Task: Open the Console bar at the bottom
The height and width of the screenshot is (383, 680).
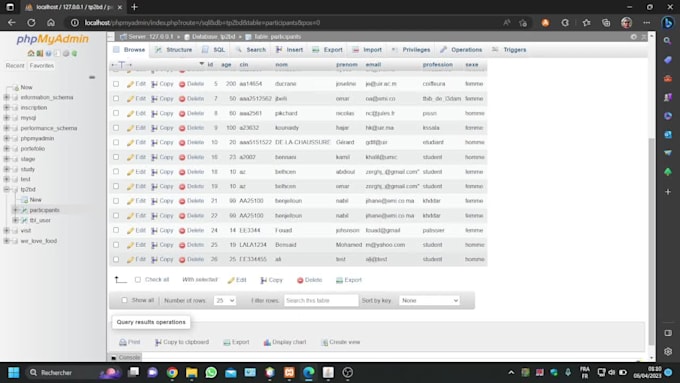Action: [x=125, y=357]
